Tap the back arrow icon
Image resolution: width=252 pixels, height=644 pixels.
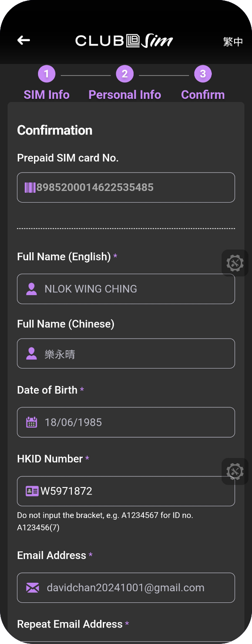(x=24, y=40)
